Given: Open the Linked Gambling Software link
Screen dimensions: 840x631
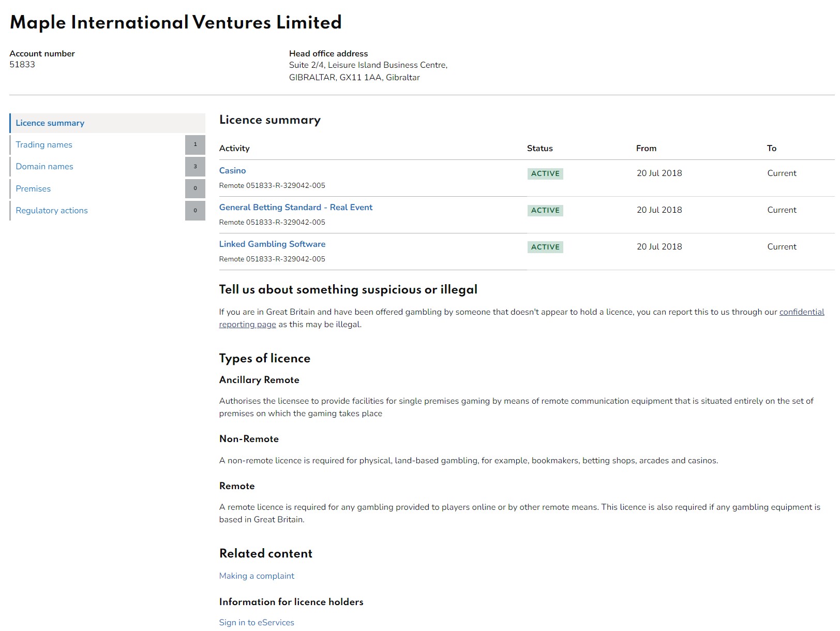Looking at the screenshot, I should [272, 244].
